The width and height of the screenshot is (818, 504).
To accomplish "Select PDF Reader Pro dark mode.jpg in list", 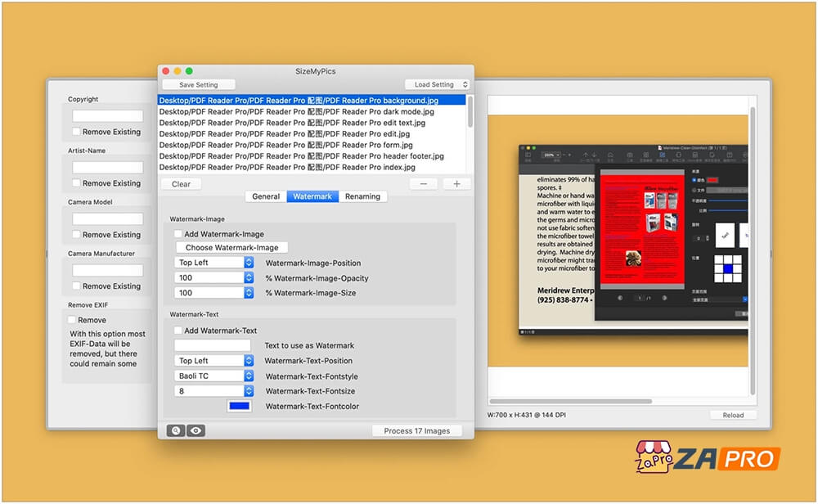I will tap(296, 111).
